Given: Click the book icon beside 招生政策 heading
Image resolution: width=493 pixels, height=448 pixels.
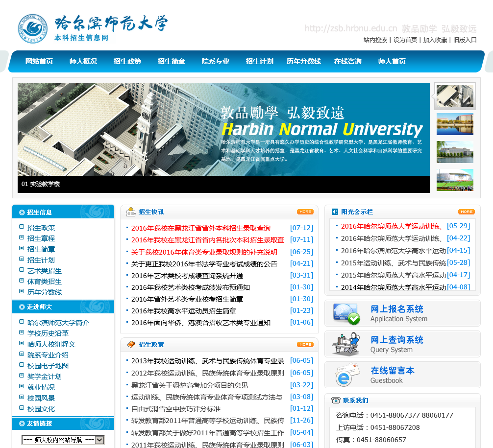Looking at the screenshot, I should click(131, 344).
